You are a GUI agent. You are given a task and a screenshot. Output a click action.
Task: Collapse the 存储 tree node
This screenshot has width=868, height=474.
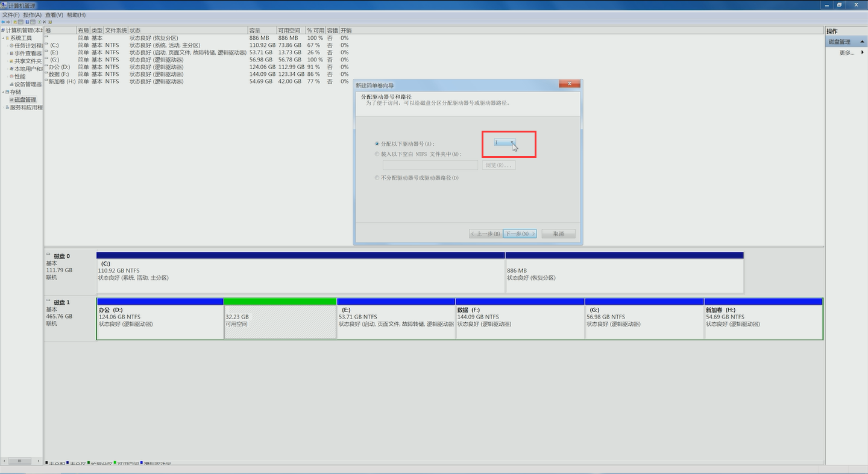coord(2,92)
